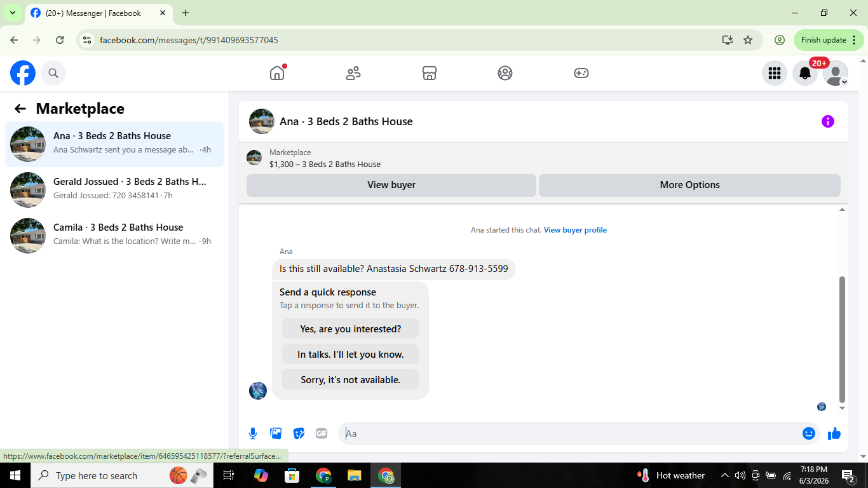868x488 pixels.
Task: Open the Friends icon in top navigation
Action: pos(353,73)
